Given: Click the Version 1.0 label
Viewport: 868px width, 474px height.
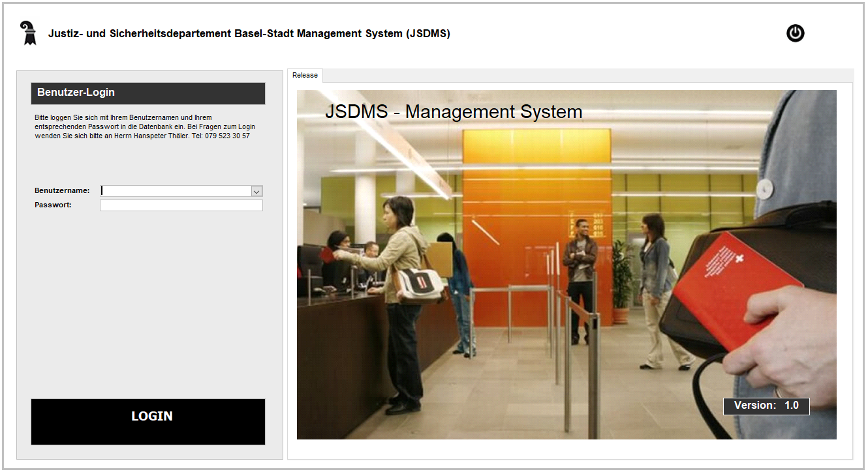Looking at the screenshot, I should (x=766, y=406).
